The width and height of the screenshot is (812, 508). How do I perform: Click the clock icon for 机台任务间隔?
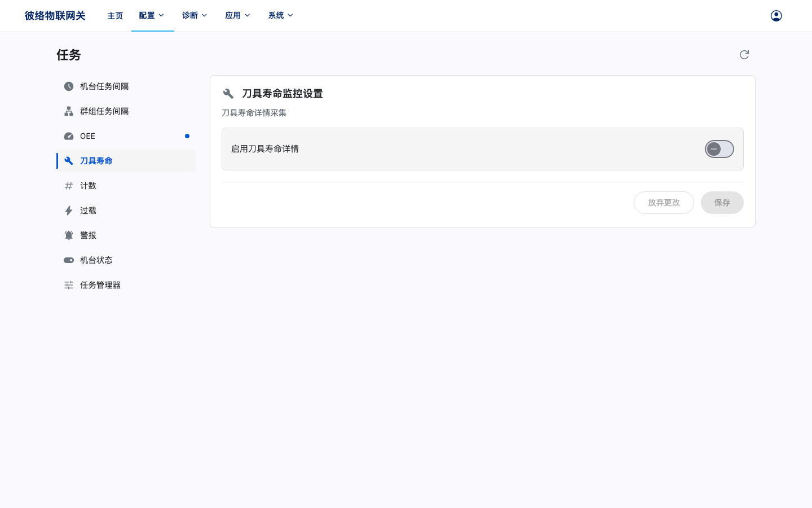[x=69, y=86]
